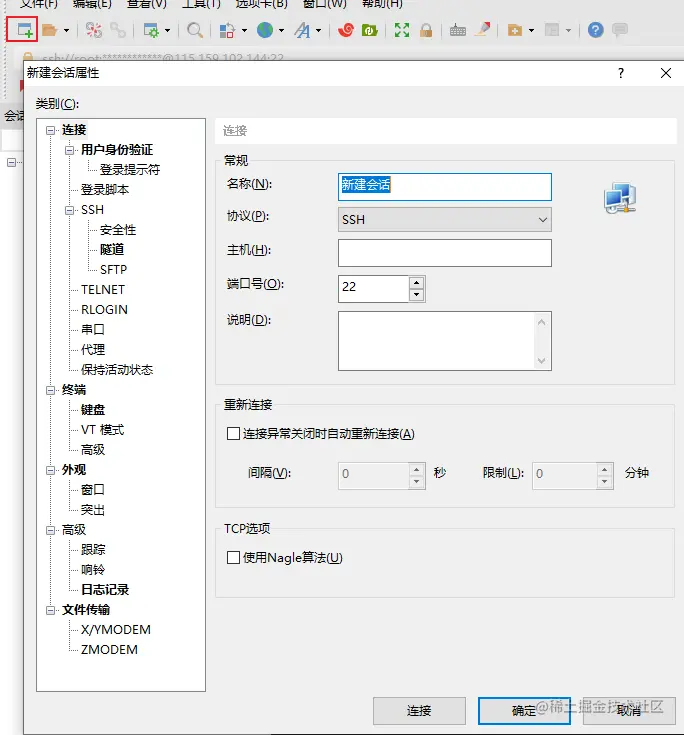Click the color scheme toolbar icon
This screenshot has width=684, height=735.
pyautogui.click(x=227, y=30)
